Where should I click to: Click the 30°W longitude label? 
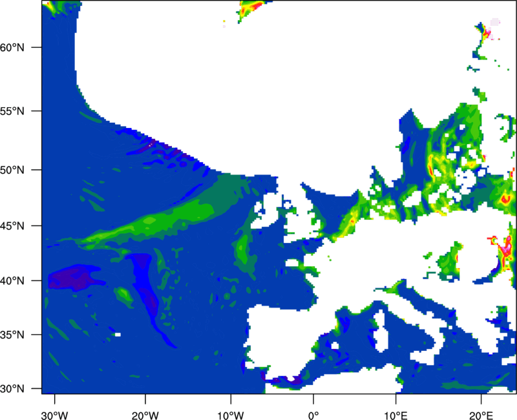tap(55, 415)
